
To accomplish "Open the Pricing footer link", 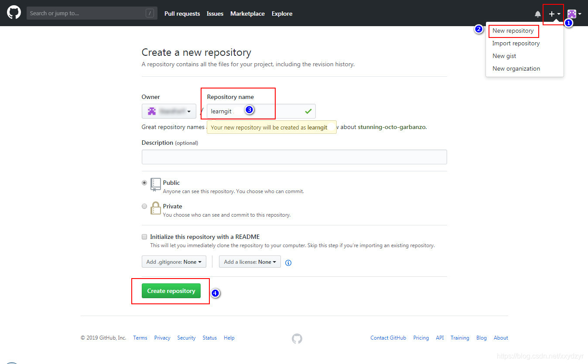I will tap(421, 338).
